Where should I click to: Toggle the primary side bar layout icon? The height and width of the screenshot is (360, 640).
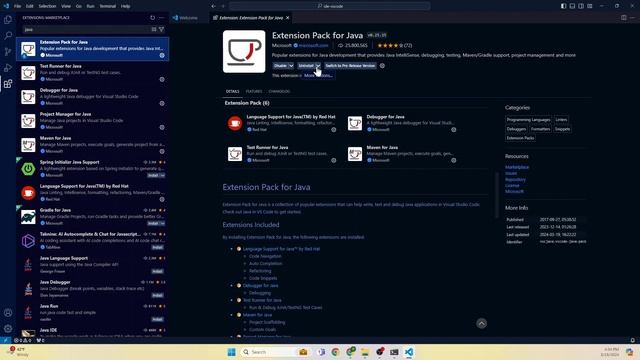click(x=563, y=6)
